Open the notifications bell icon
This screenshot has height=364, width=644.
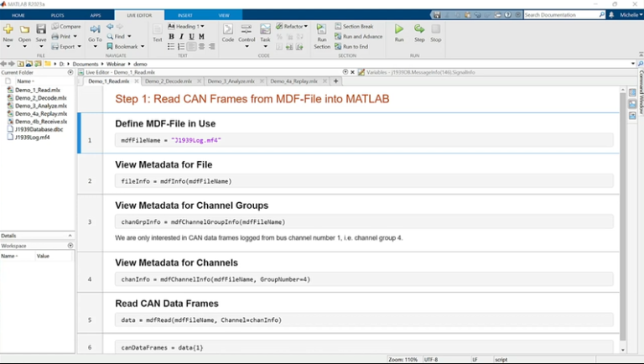(x=614, y=15)
